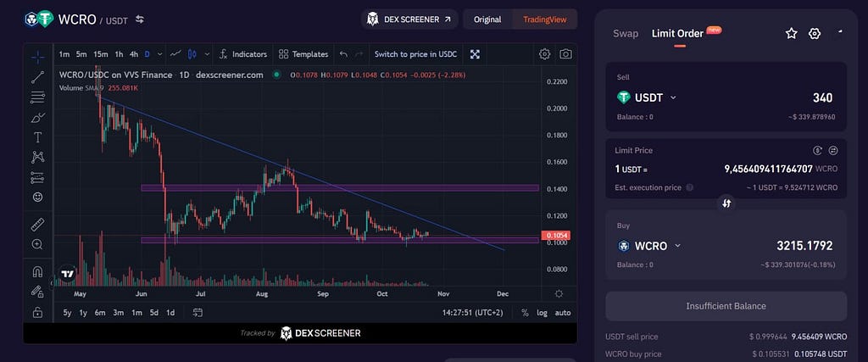Select the TradingView chart tab
Viewport: 868px width, 362px height.
pyautogui.click(x=545, y=19)
